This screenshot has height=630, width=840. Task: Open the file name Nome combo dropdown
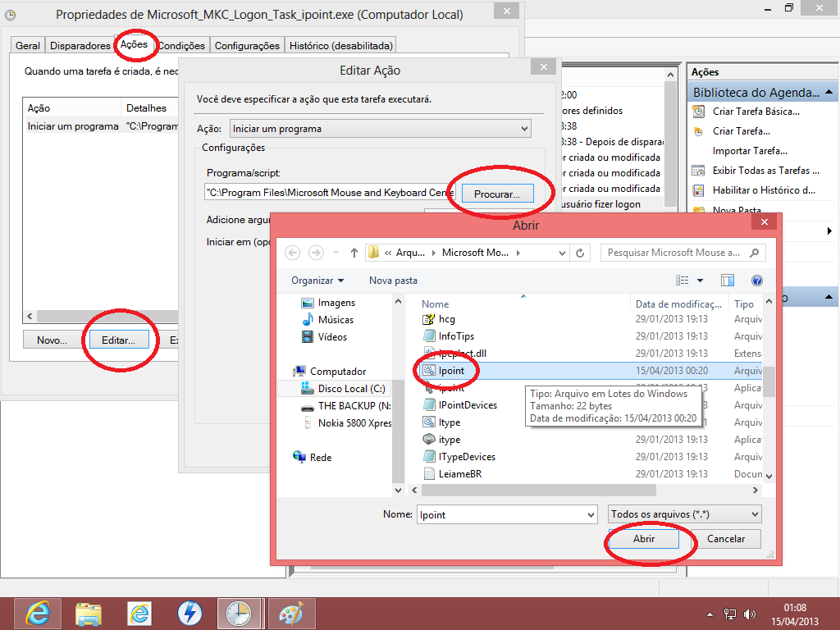[591, 515]
